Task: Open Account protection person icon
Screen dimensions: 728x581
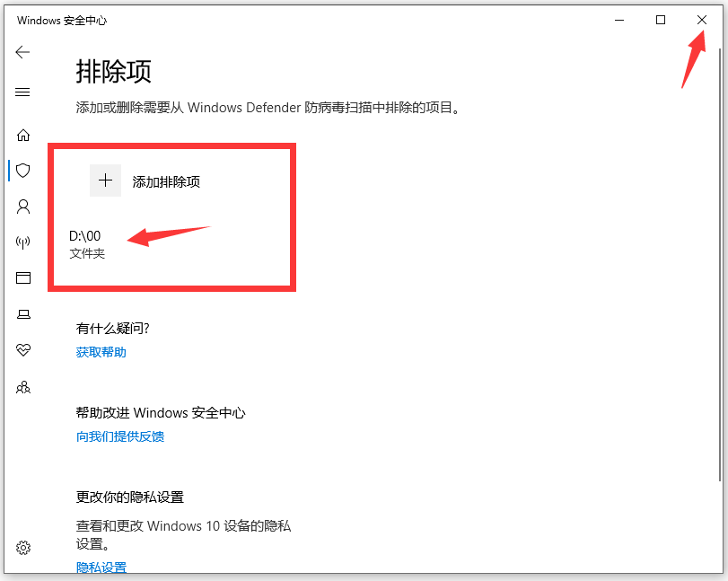Action: point(23,207)
